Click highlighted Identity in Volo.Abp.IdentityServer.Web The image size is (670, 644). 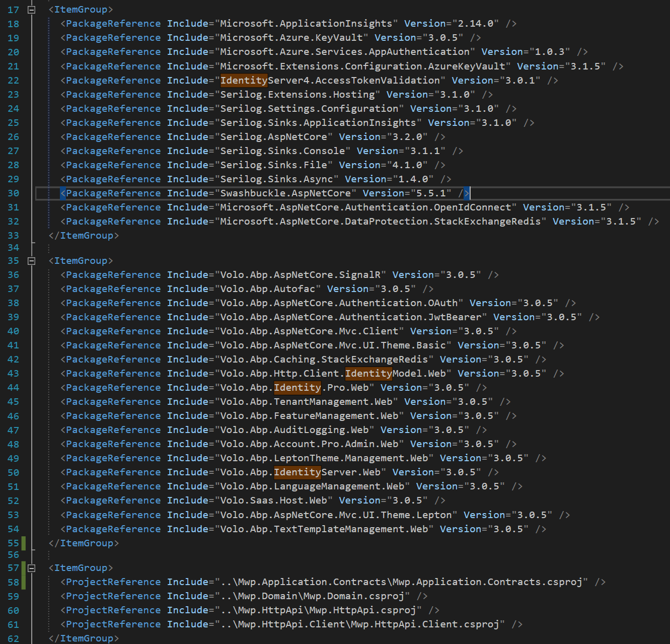(297, 472)
